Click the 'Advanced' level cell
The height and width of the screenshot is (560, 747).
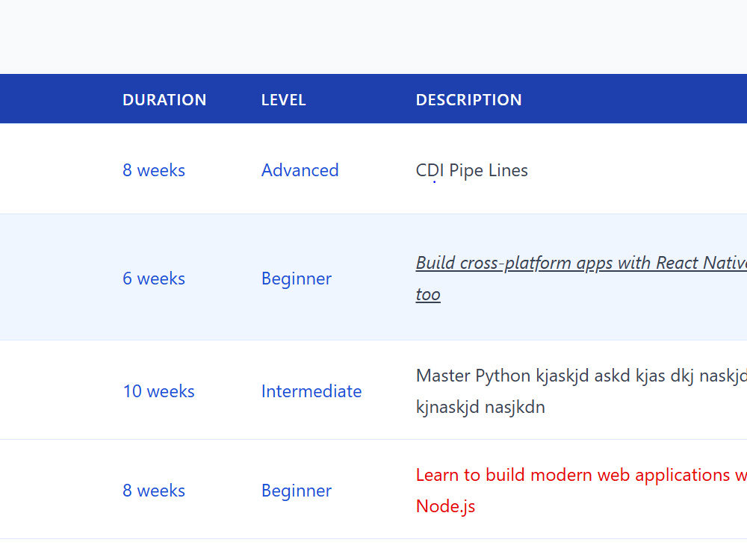300,170
